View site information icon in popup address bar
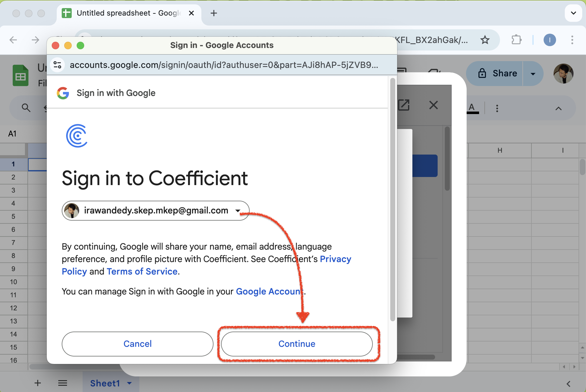This screenshot has width=586, height=392. pyautogui.click(x=57, y=65)
